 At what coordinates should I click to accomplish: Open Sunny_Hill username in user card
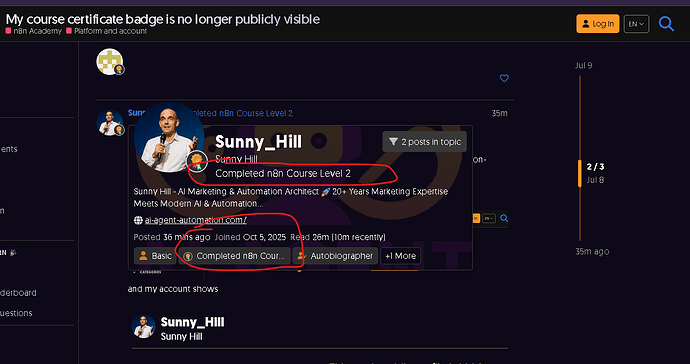pos(258,142)
